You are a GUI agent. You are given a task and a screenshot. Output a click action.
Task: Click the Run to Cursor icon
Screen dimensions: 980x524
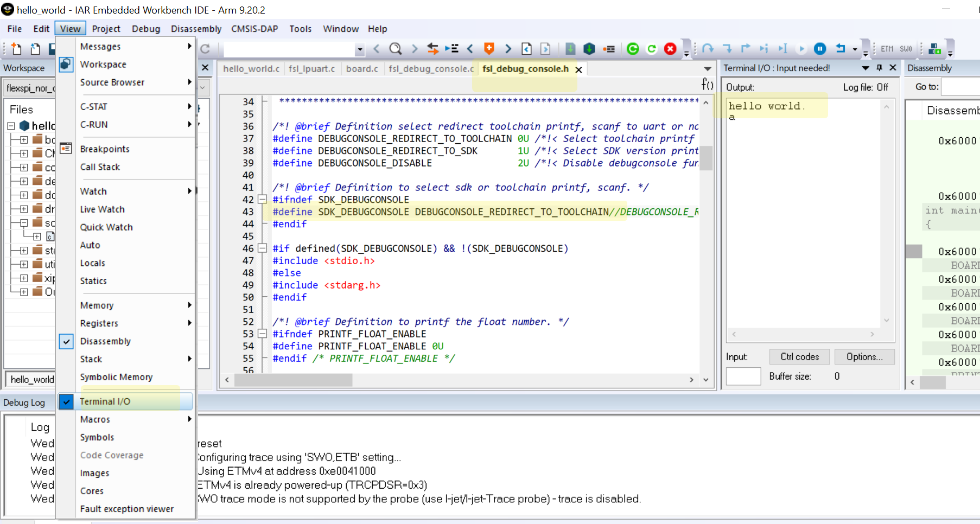(782, 49)
